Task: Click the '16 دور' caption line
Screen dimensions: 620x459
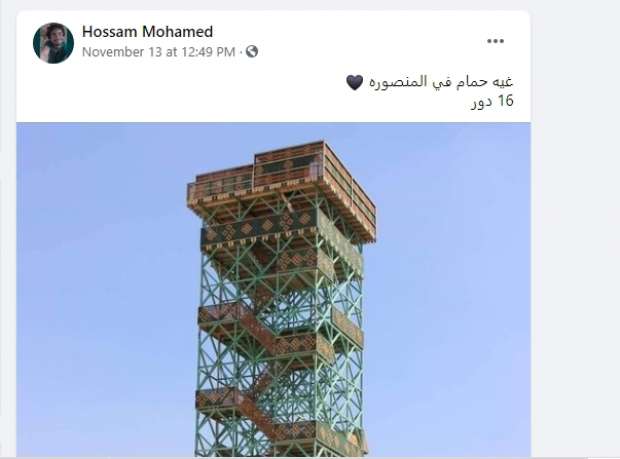Action: (x=492, y=101)
